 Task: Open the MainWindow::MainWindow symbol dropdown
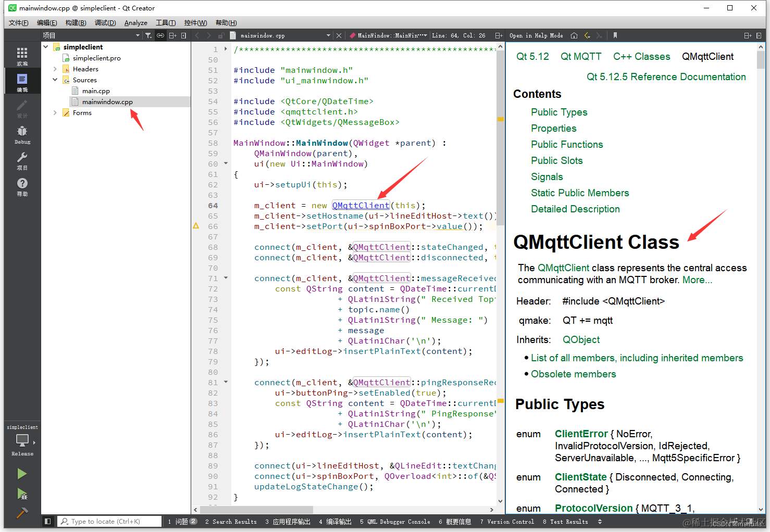coord(389,35)
